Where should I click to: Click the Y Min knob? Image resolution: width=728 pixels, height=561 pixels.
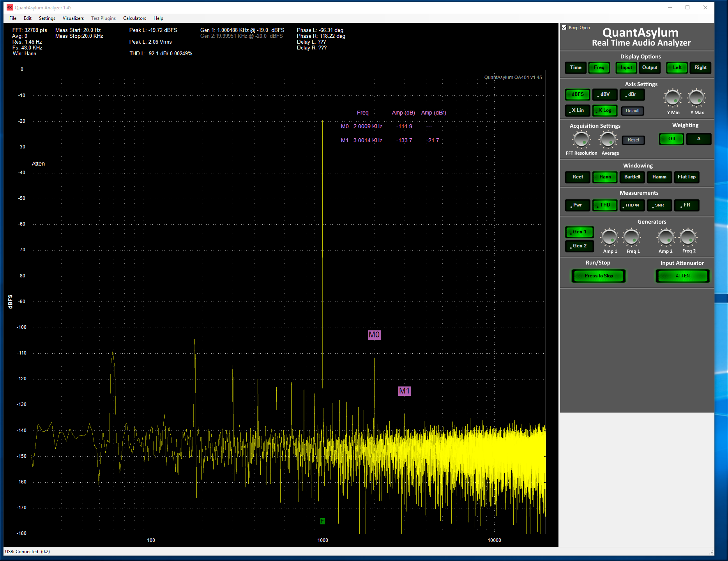tap(673, 98)
